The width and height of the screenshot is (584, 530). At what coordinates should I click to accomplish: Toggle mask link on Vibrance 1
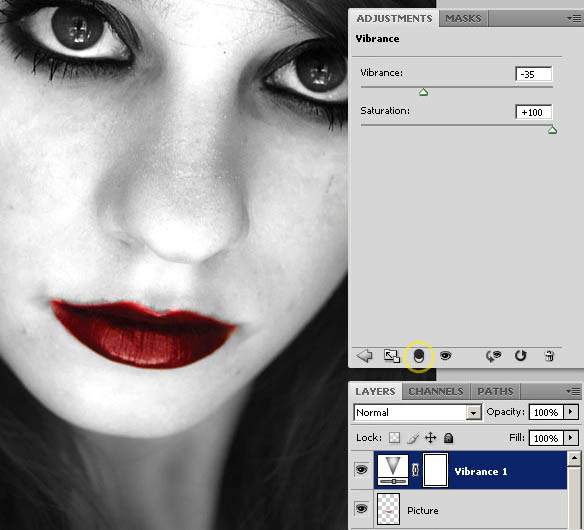(x=416, y=470)
